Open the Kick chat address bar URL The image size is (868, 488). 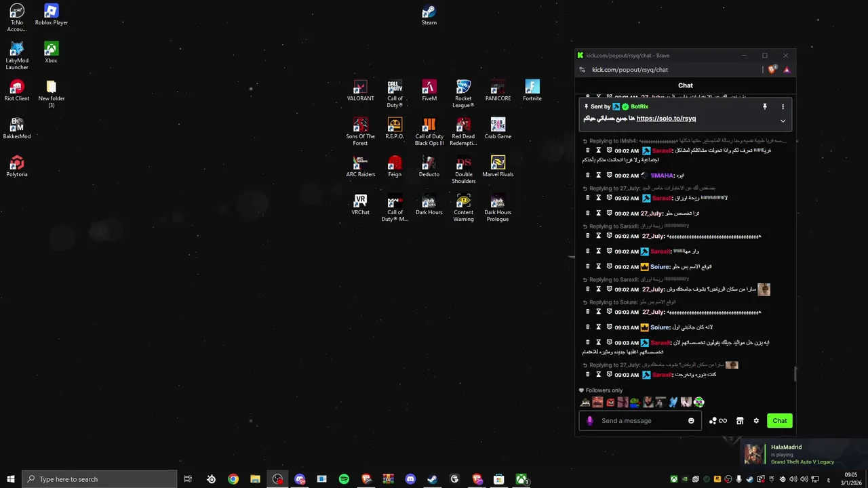[x=630, y=69]
